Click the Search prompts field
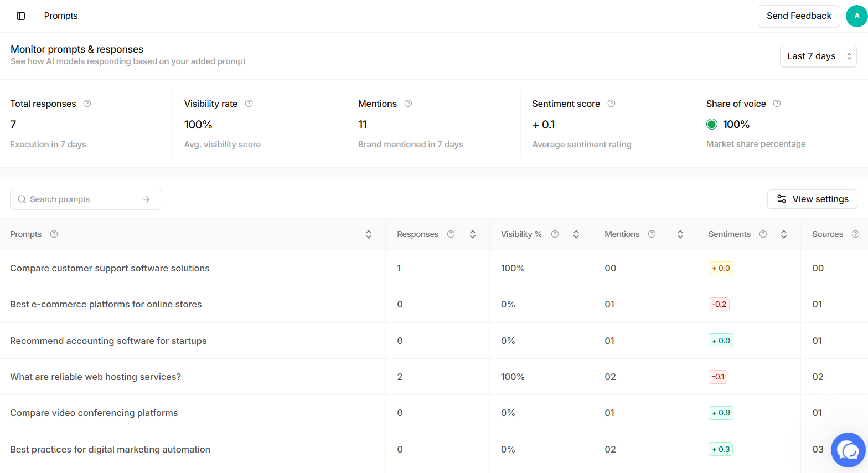Screen dimensions: 868x473 85,199
